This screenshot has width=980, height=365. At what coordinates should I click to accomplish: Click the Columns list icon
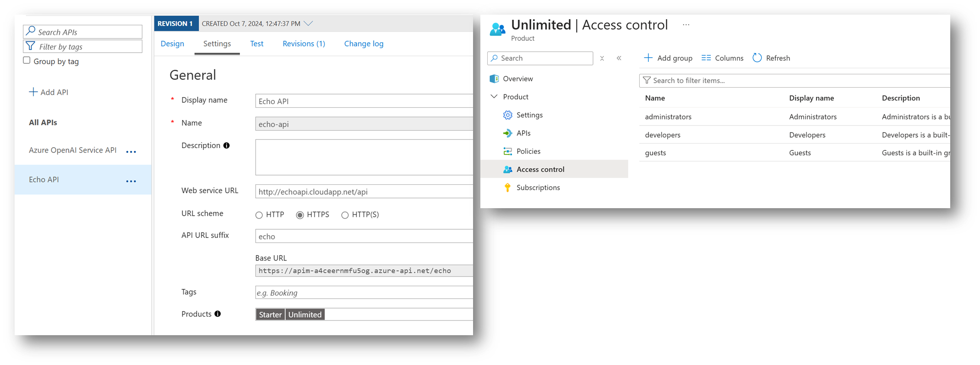[x=706, y=58]
